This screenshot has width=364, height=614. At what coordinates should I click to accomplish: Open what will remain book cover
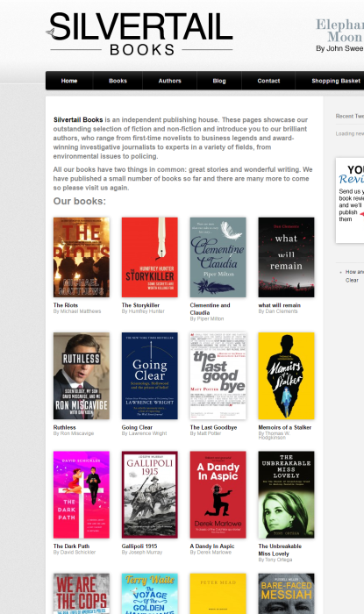pyautogui.click(x=286, y=257)
